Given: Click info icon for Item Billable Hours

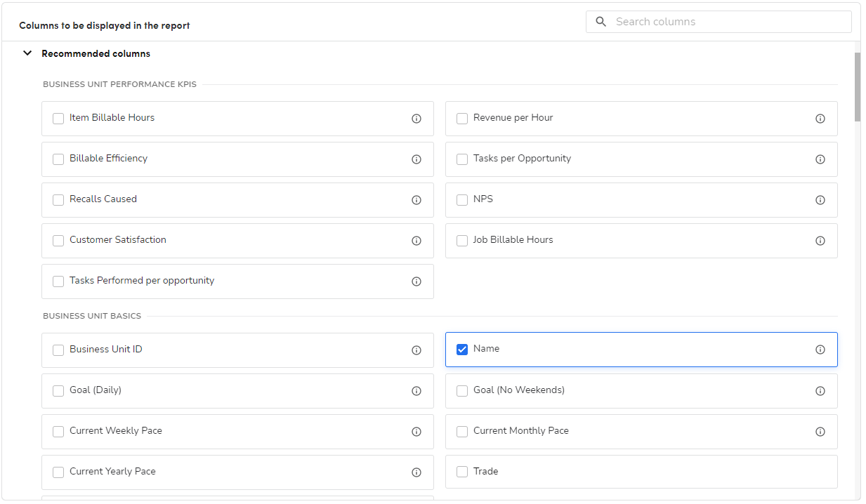Looking at the screenshot, I should [x=416, y=119].
